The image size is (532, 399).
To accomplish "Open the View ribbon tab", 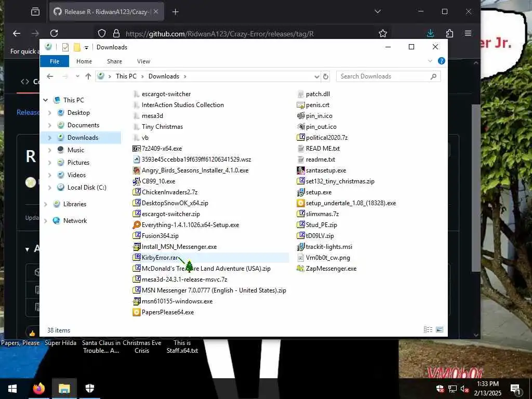I will click(143, 61).
